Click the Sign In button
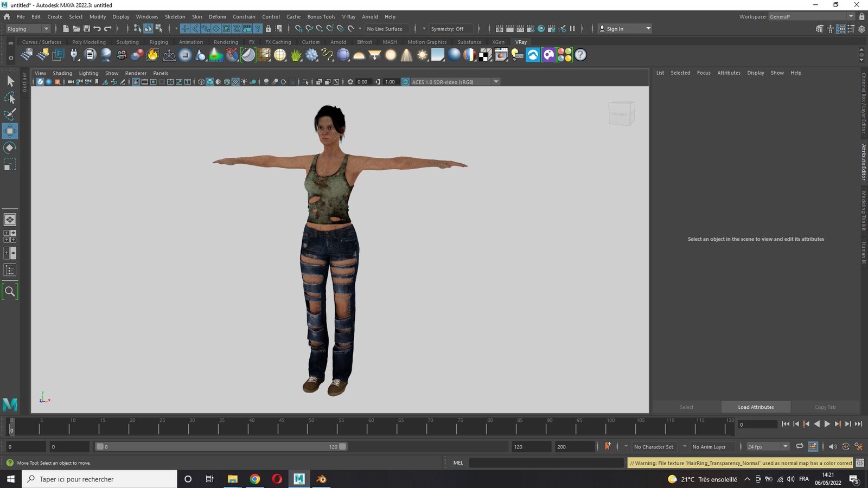 click(x=624, y=29)
